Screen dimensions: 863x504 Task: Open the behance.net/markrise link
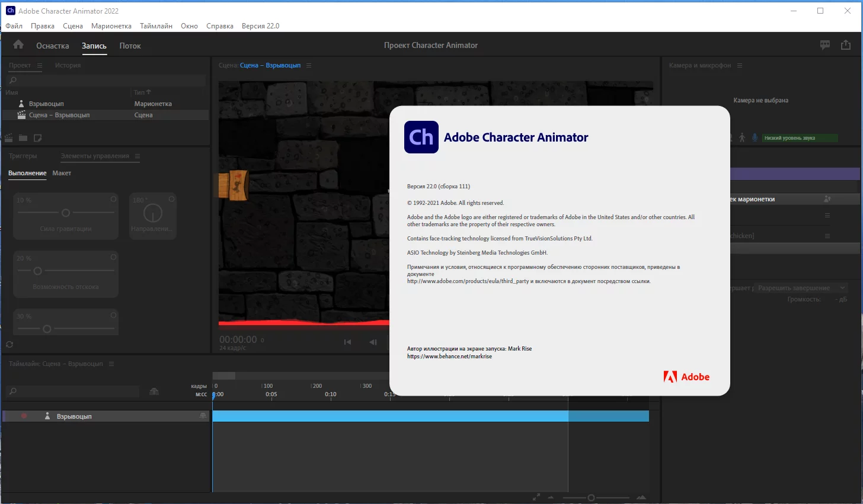click(449, 357)
